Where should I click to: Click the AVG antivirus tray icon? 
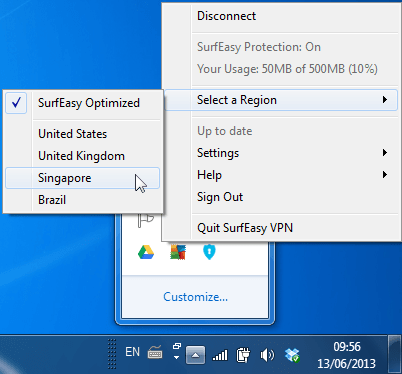(x=178, y=252)
